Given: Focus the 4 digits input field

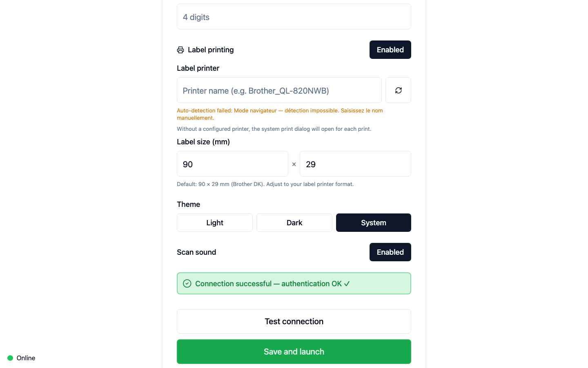Looking at the screenshot, I should 294,17.
